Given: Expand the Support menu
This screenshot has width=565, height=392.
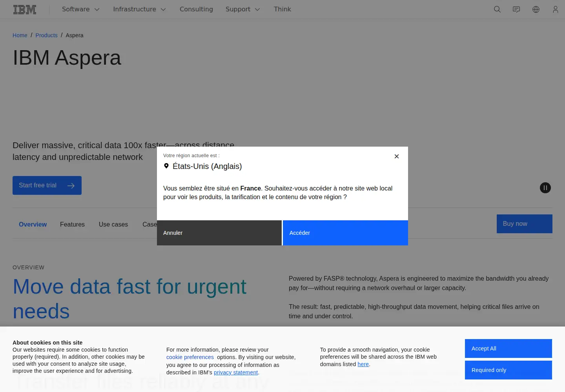Looking at the screenshot, I should click(x=242, y=9).
